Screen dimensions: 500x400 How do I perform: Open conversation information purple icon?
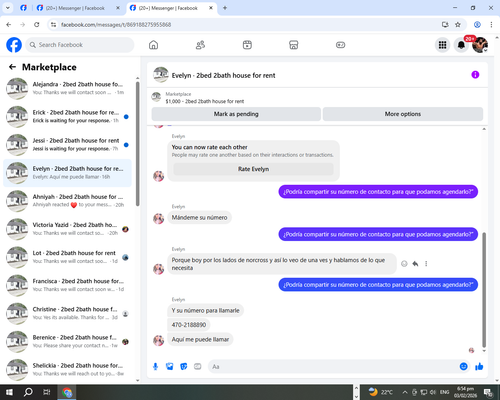(475, 75)
